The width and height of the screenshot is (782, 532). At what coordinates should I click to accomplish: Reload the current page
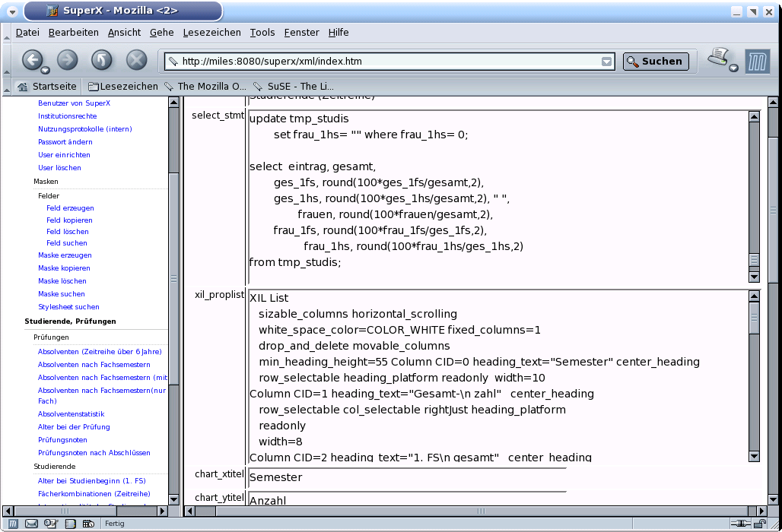(x=102, y=60)
